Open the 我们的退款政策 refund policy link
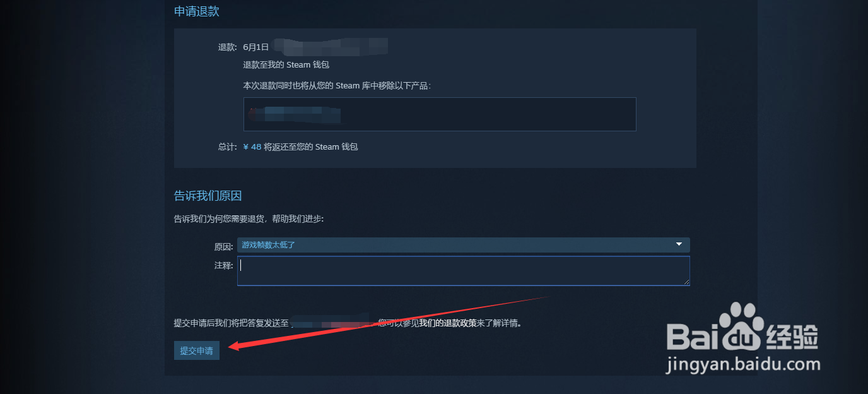This screenshot has width=868, height=394. point(447,323)
